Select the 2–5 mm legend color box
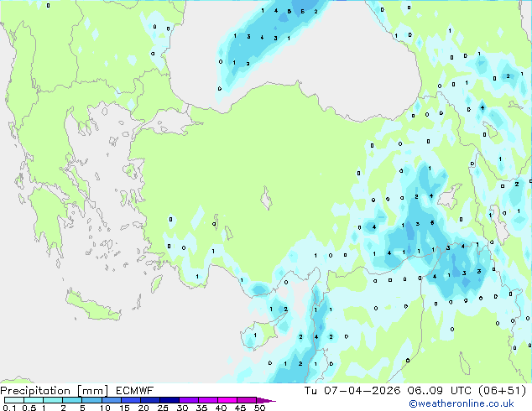532x411 pixels. (x=72, y=400)
